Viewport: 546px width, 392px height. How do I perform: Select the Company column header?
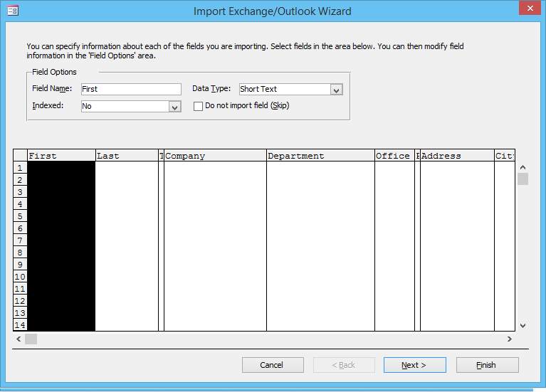coord(215,156)
